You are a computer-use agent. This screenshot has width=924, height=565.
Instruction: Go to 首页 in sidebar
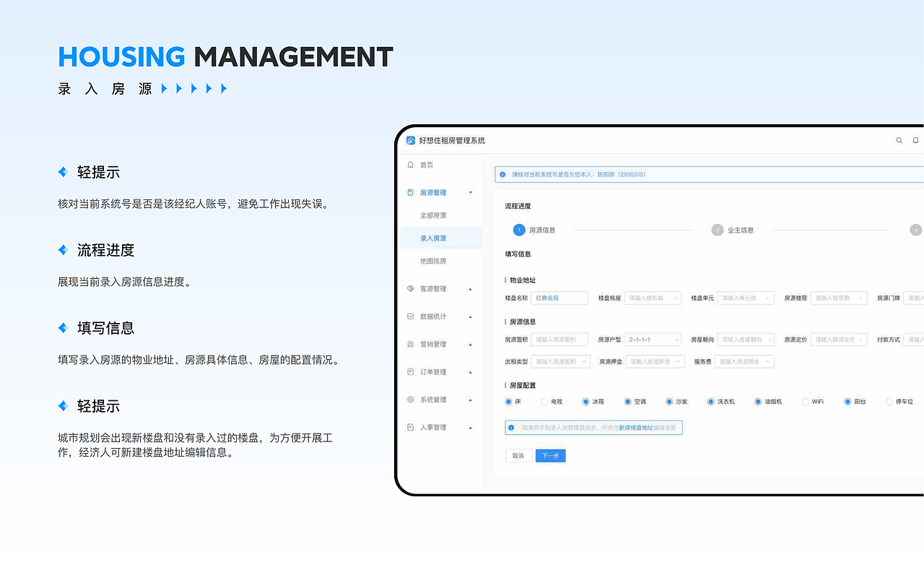(427, 165)
